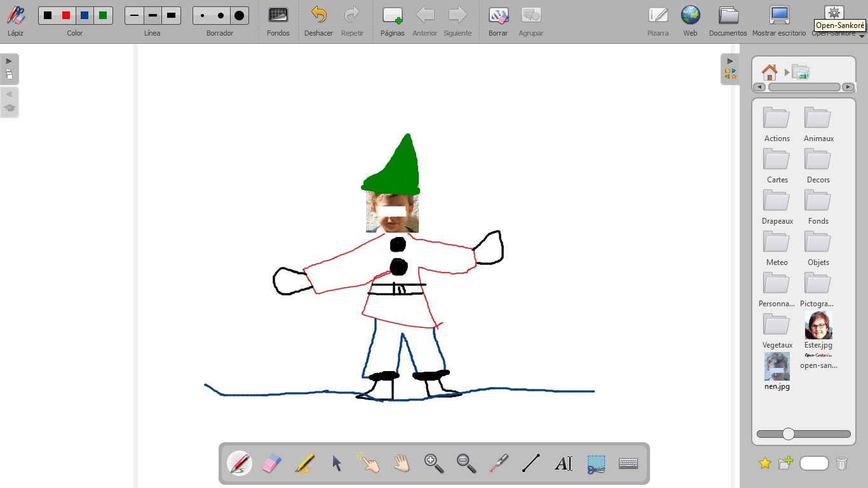
Task: Select the thin line width option
Action: tap(134, 15)
